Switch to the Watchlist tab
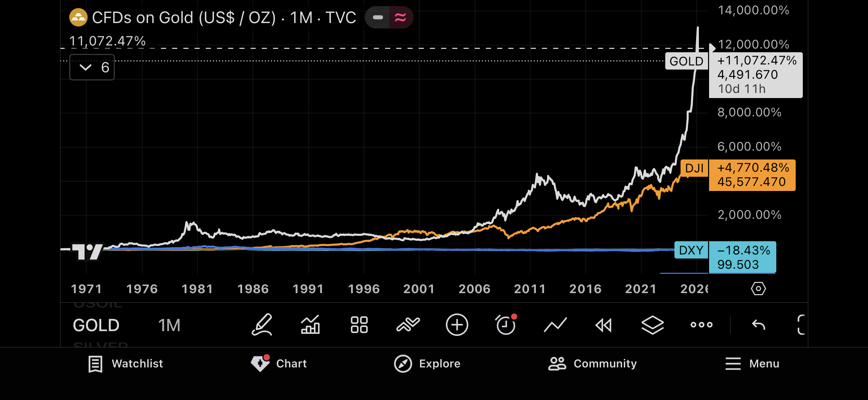Viewport: 868px width, 400px height. point(126,363)
